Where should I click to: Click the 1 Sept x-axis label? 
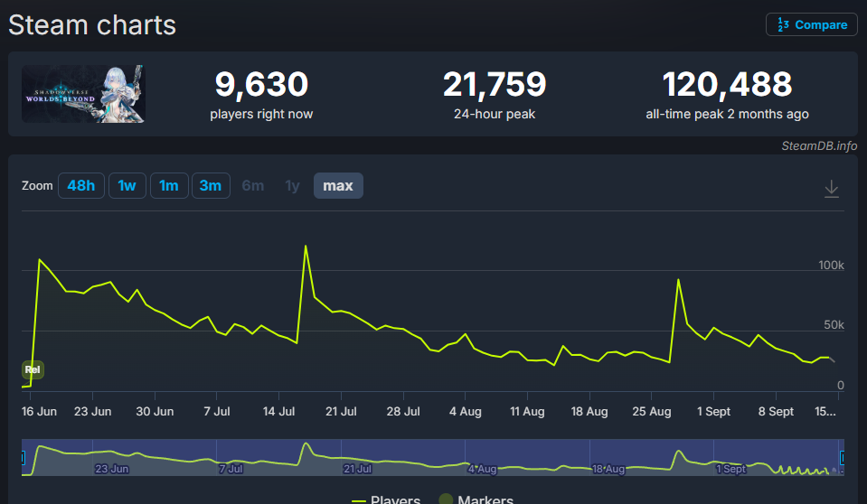coord(713,411)
